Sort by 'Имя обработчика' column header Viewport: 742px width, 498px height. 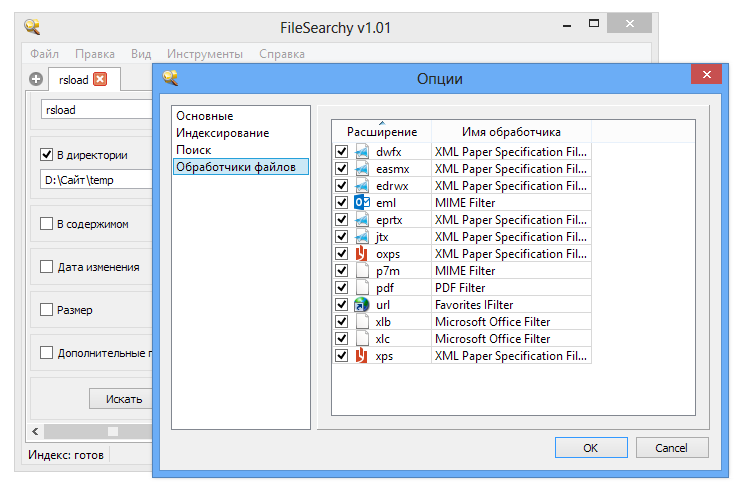pyautogui.click(x=512, y=132)
